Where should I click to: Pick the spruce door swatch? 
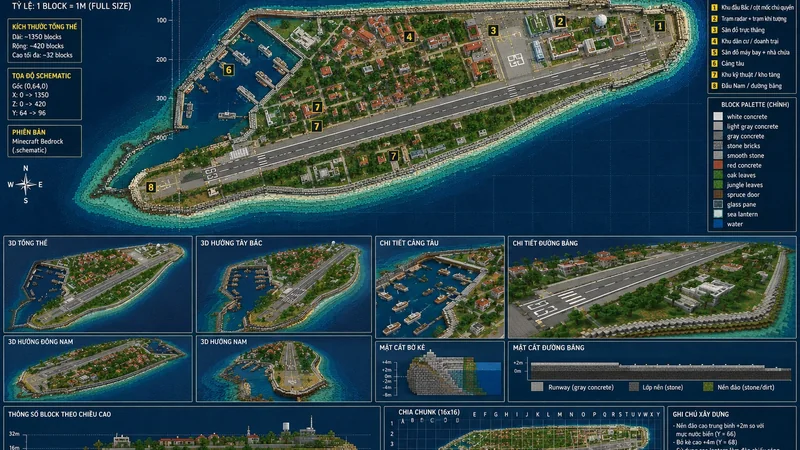718,195
